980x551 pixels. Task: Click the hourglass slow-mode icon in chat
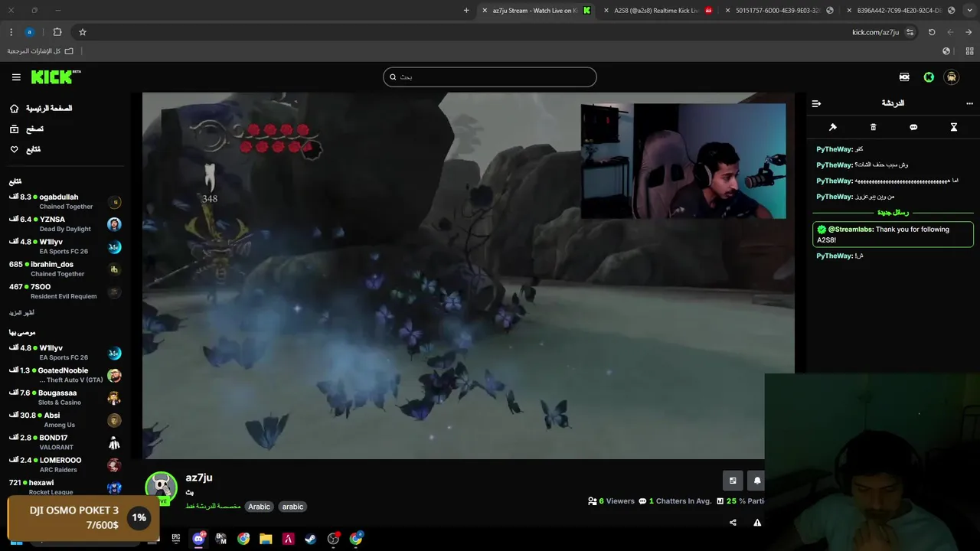coord(954,127)
